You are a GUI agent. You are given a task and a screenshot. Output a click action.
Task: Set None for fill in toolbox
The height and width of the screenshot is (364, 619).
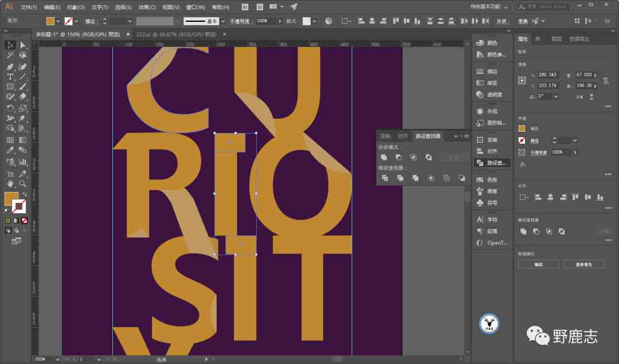(x=25, y=221)
